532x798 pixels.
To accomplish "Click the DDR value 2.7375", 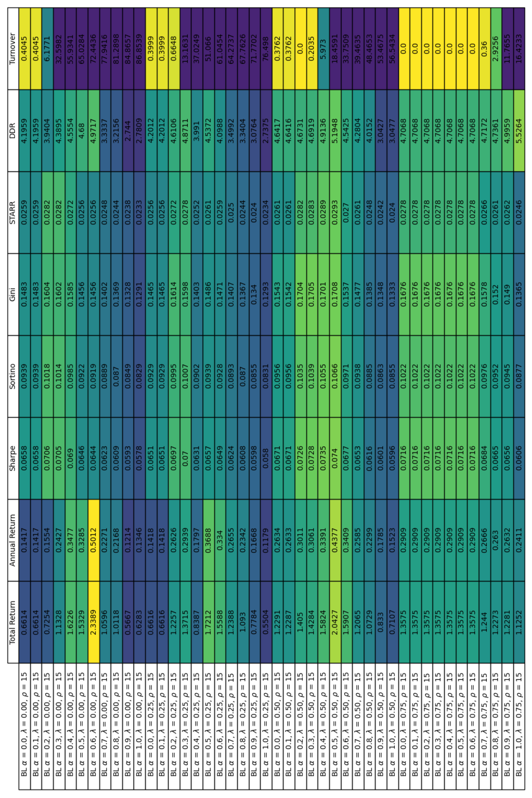I will point(266,130).
